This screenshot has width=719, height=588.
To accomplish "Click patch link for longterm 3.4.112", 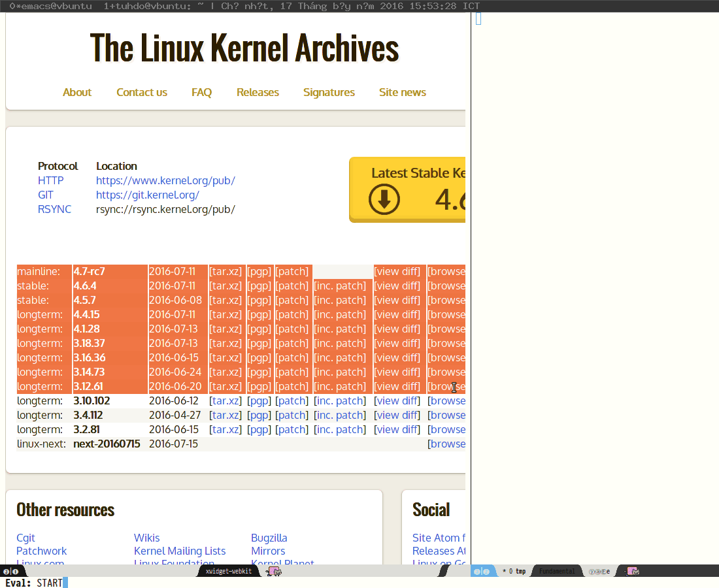I will pyautogui.click(x=292, y=416).
